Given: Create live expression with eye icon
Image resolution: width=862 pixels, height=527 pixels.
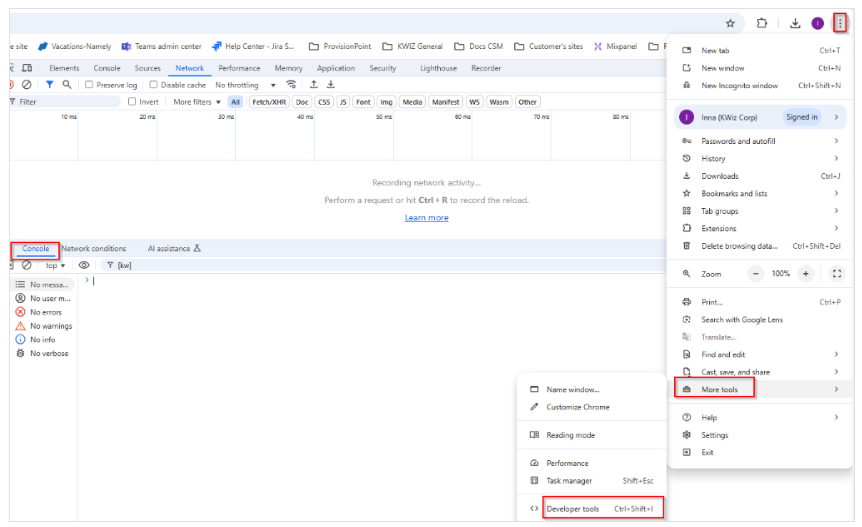Looking at the screenshot, I should point(84,265).
